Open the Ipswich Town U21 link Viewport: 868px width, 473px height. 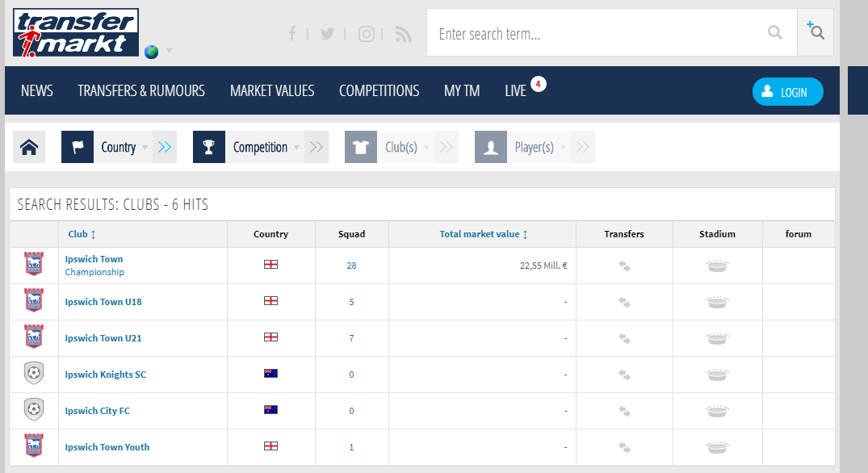click(x=103, y=338)
